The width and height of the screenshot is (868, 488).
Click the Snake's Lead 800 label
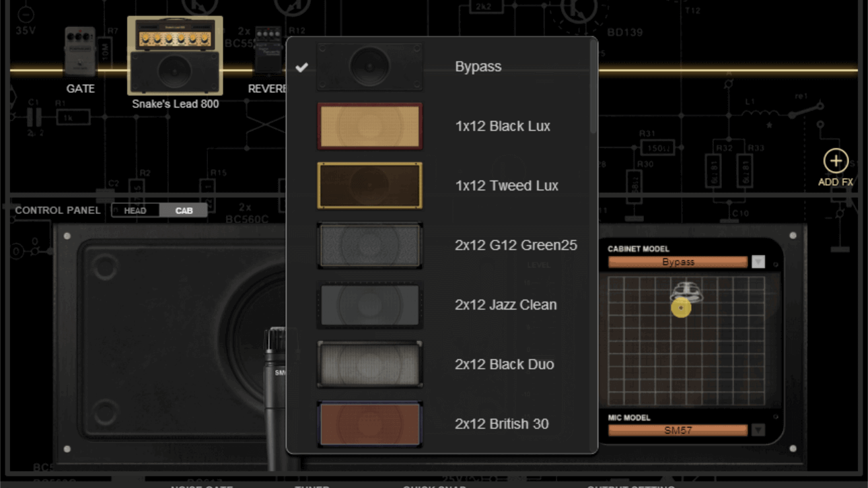pos(175,104)
